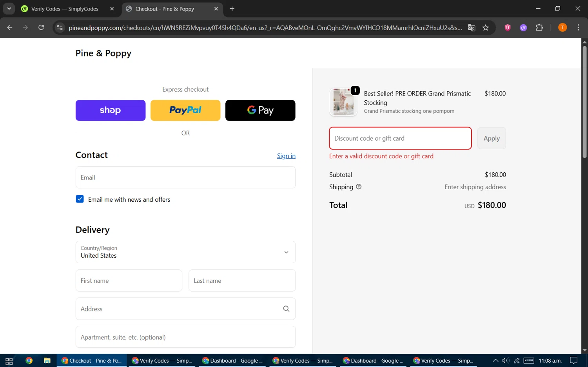Open the Wi-Fi network icon
Screen dimensions: 588x367
click(517, 361)
